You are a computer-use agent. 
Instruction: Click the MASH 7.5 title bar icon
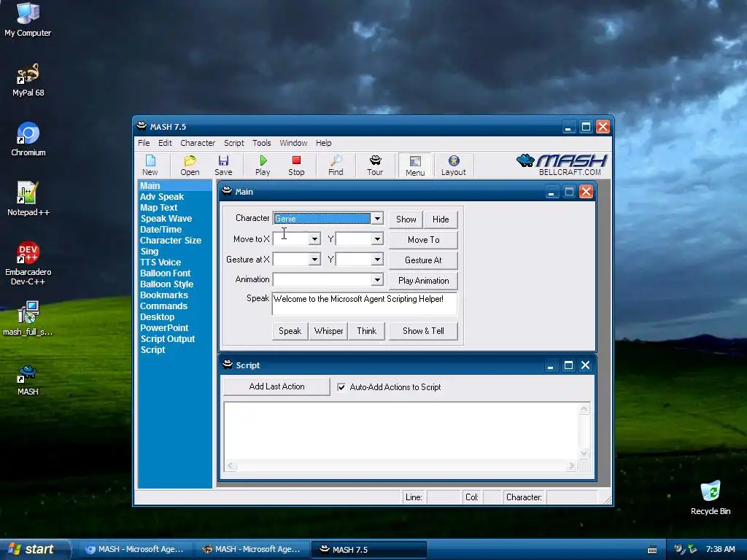coord(142,126)
